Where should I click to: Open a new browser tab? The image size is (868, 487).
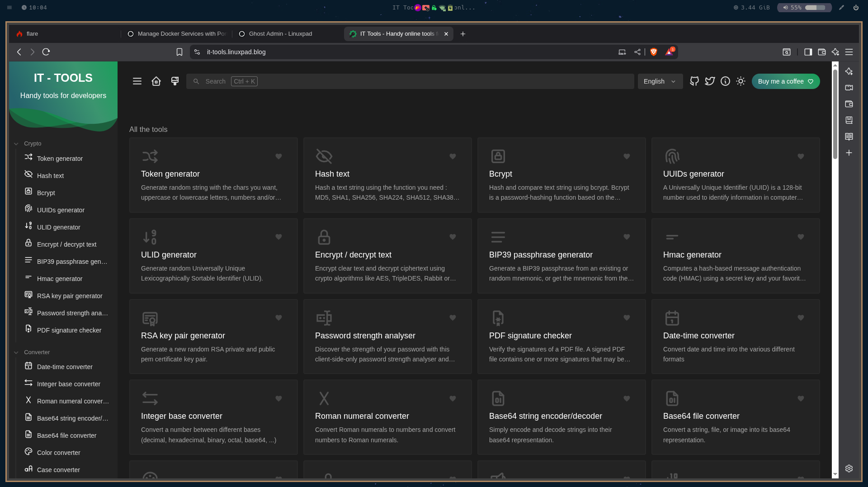pos(463,34)
